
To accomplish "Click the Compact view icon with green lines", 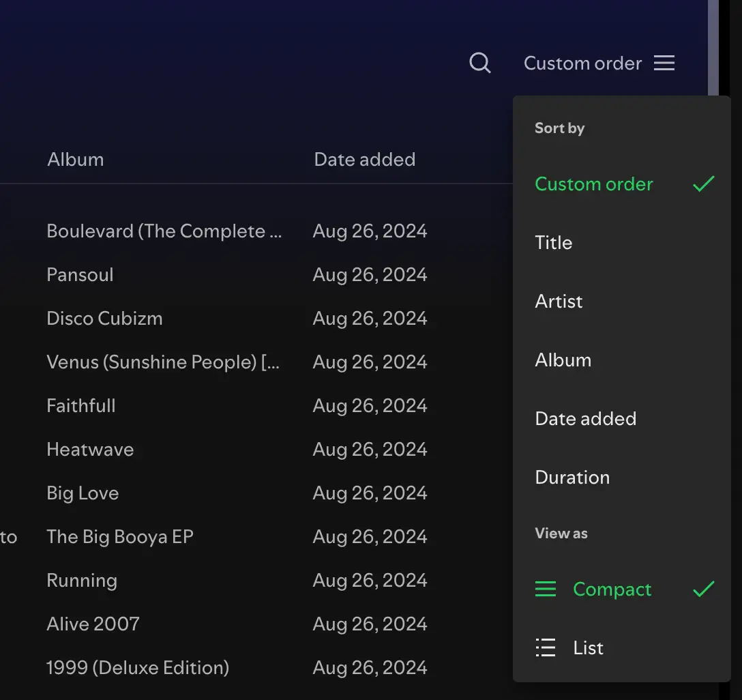I will coord(546,589).
